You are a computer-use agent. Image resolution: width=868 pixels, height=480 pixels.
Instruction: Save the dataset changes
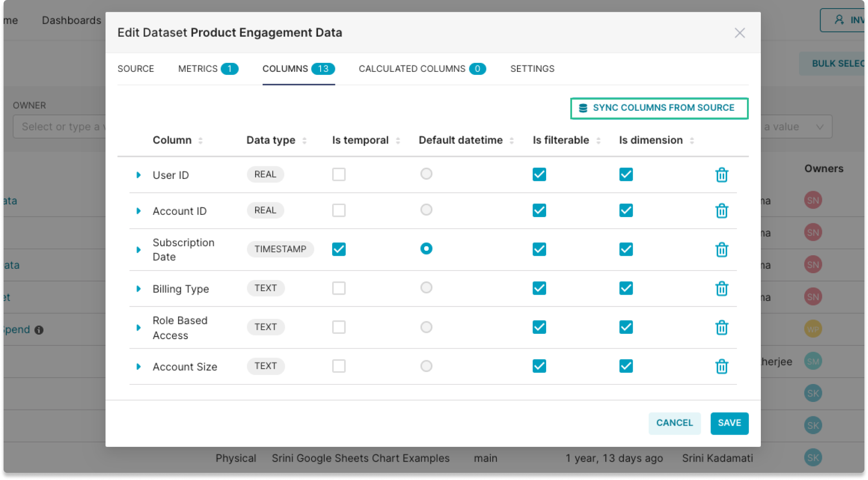[729, 423]
